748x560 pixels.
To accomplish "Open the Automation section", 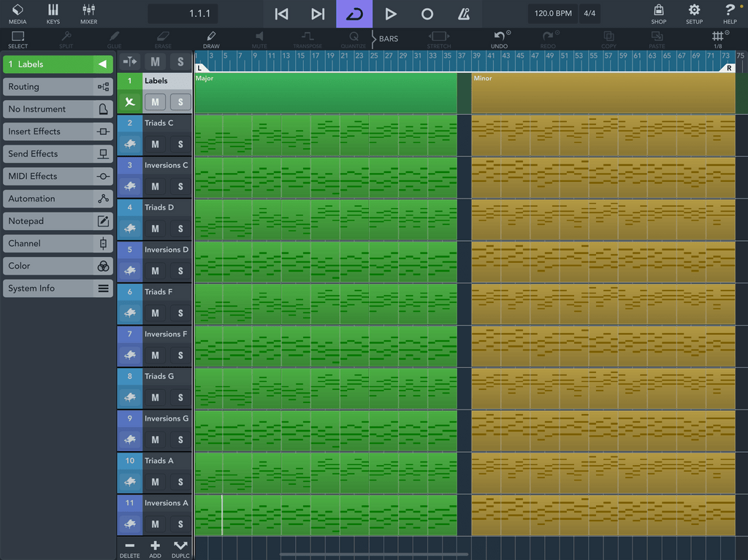I will pos(58,199).
